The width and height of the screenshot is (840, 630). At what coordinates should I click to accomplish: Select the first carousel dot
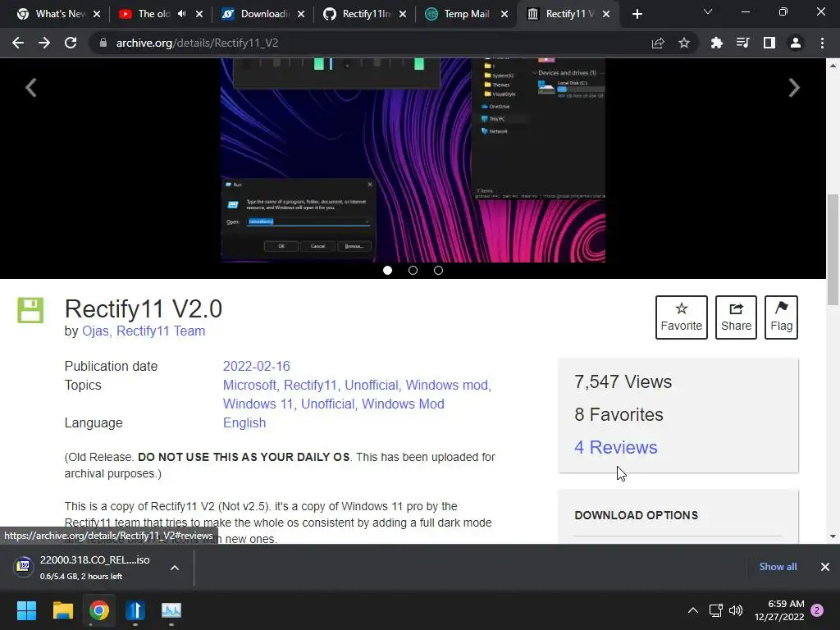point(387,271)
